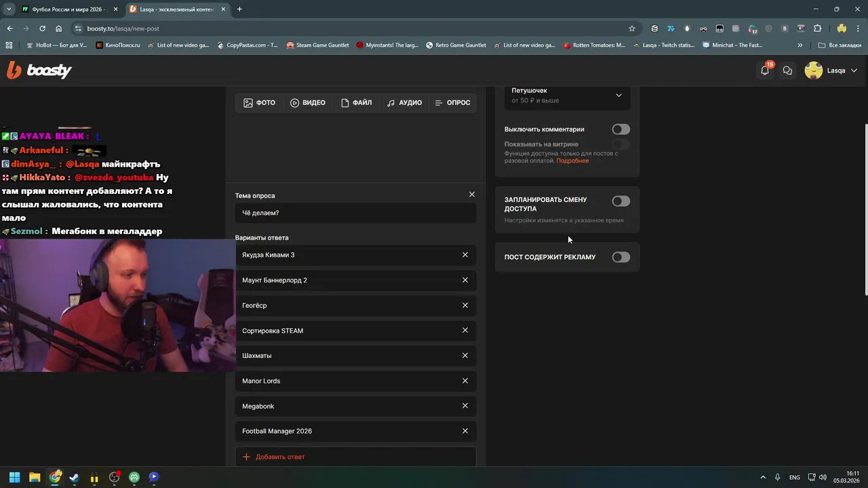Click the address bar URL
Image resolution: width=868 pixels, height=488 pixels.
point(123,28)
